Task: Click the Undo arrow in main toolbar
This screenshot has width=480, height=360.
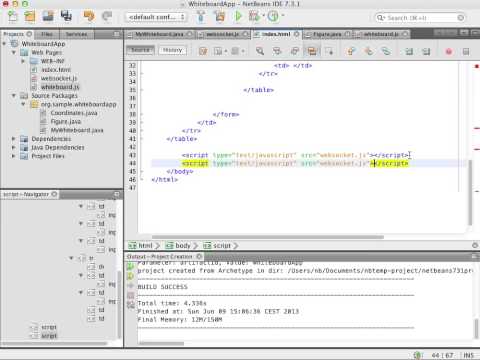Action: tap(89, 16)
